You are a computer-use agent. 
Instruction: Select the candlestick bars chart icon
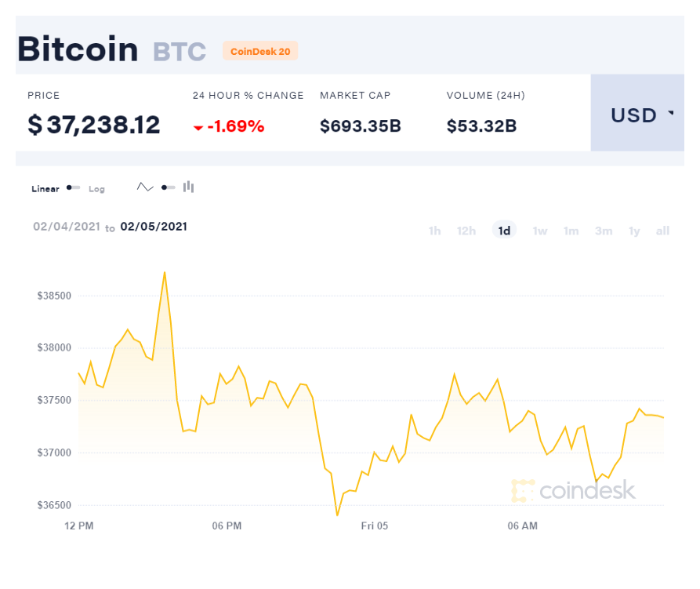pyautogui.click(x=188, y=187)
